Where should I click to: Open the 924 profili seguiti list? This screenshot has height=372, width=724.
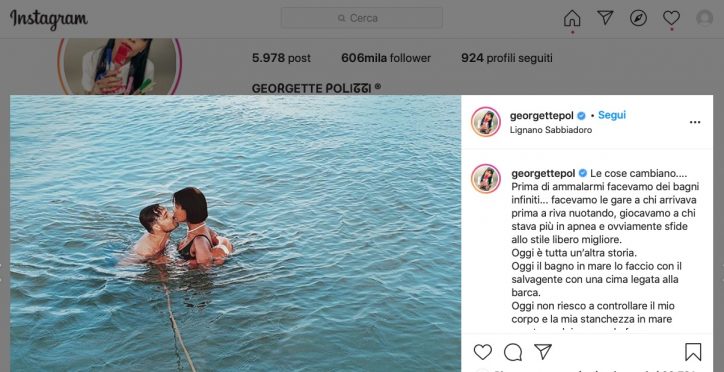point(507,58)
